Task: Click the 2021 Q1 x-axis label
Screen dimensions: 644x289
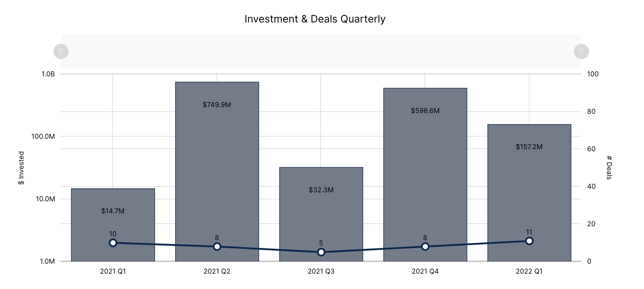Action: click(x=113, y=272)
